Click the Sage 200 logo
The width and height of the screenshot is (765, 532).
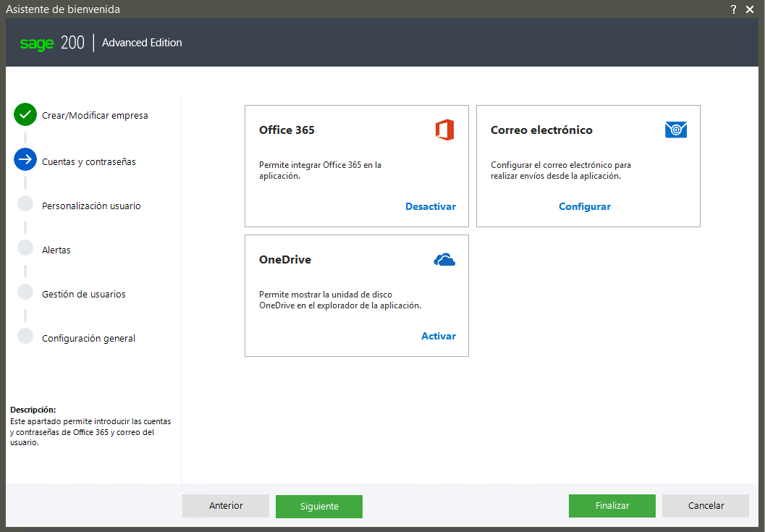[52, 43]
